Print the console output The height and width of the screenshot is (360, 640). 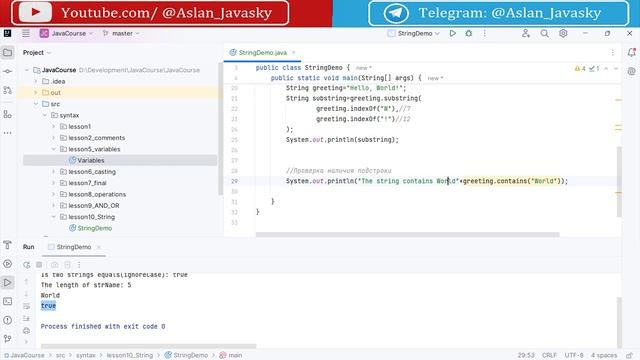pyautogui.click(x=27, y=330)
